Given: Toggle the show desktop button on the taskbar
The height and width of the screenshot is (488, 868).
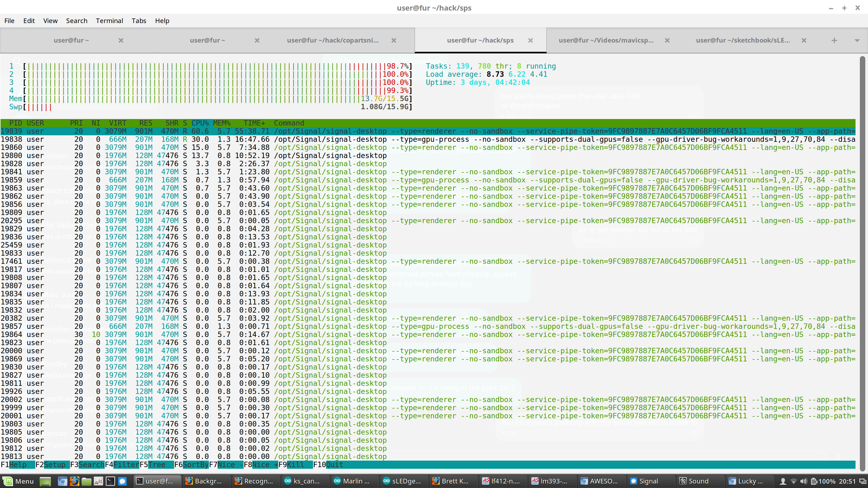Looking at the screenshot, I should tap(45, 481).
